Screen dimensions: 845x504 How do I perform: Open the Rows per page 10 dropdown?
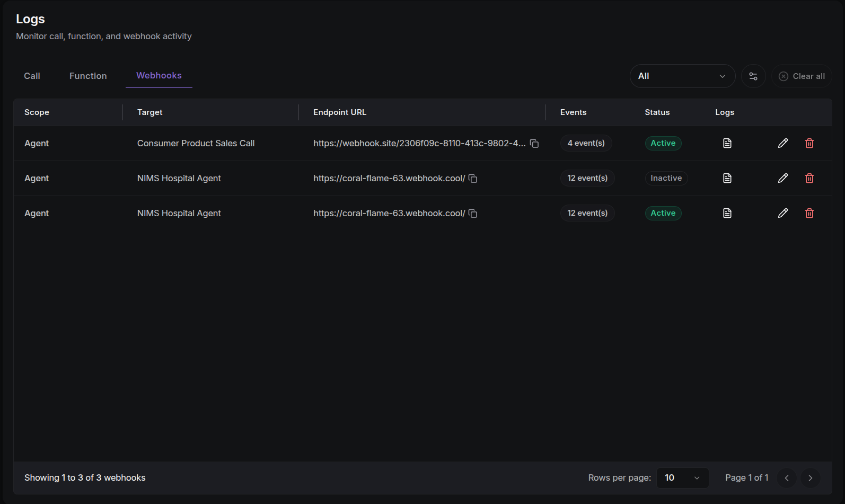[x=683, y=478]
